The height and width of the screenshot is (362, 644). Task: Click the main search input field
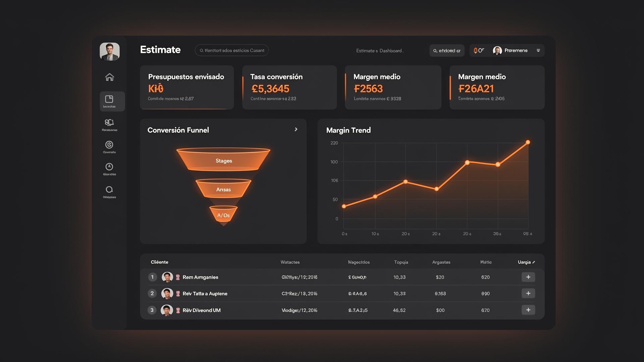tap(232, 50)
